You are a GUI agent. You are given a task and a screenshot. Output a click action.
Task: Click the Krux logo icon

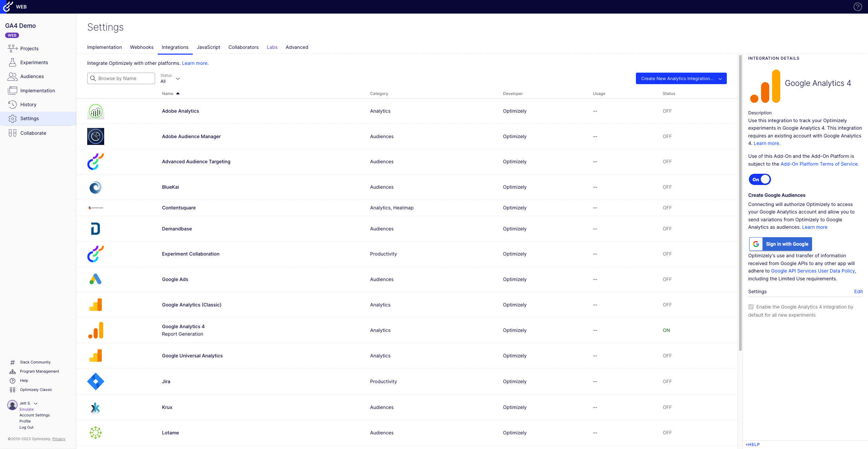pos(96,408)
